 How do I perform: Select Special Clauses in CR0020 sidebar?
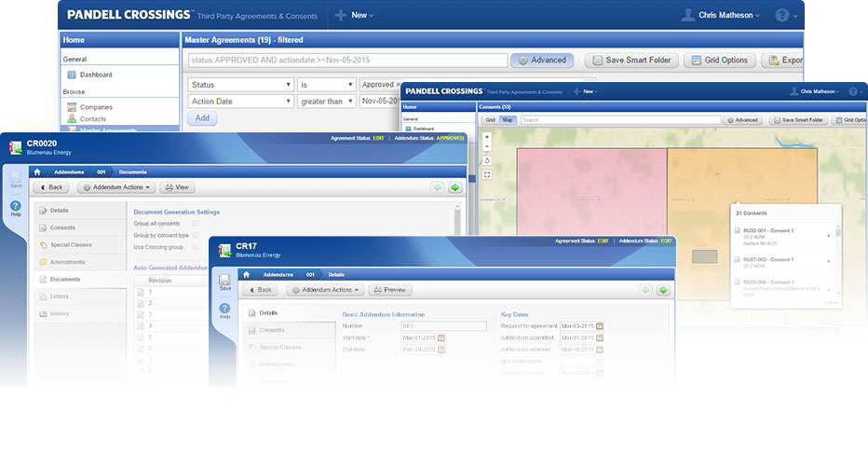click(80, 245)
